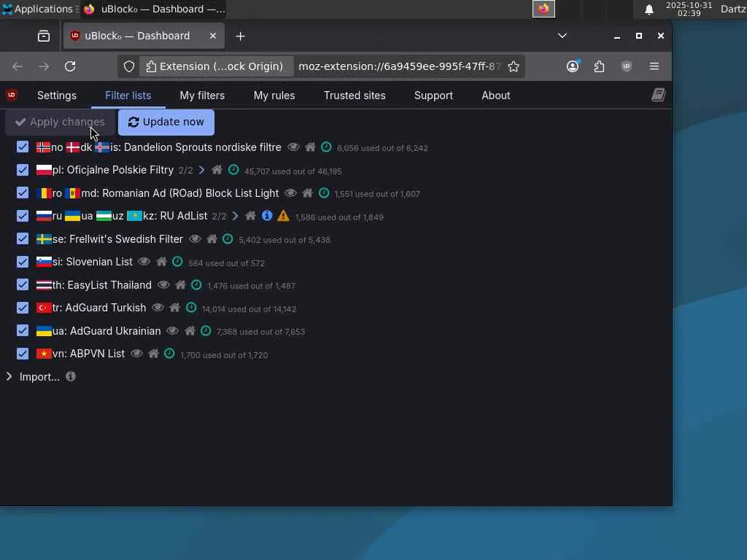This screenshot has width=747, height=560.
Task: Uncheck Oficjalne Polskie Filtry checkbox
Action: tap(23, 169)
